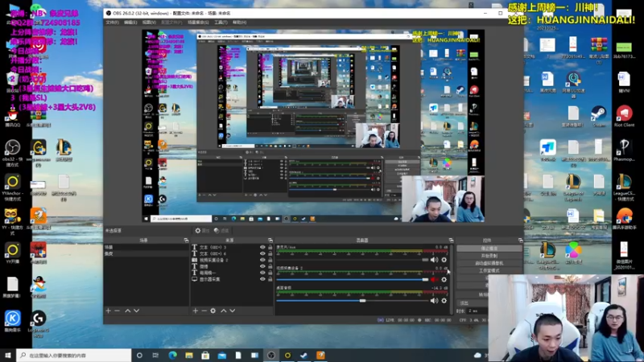Click the 滤镜 filters button
Viewport: 644px width, 362px height.
coord(221,231)
